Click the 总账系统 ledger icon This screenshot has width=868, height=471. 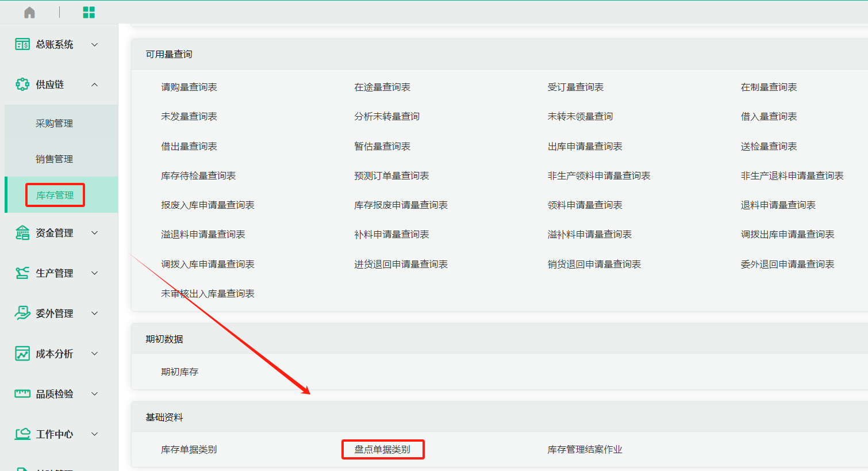[22, 44]
